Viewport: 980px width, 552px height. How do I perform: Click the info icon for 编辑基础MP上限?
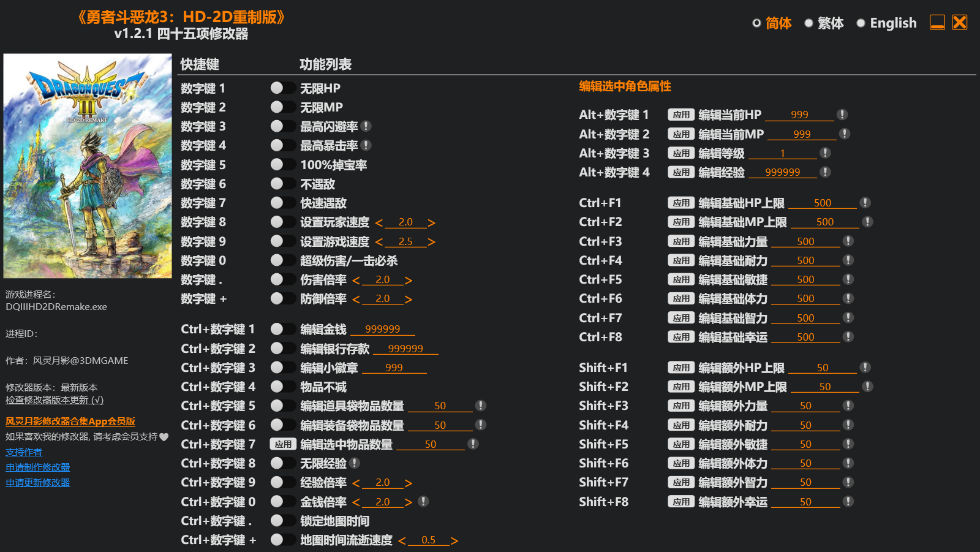[x=867, y=221]
